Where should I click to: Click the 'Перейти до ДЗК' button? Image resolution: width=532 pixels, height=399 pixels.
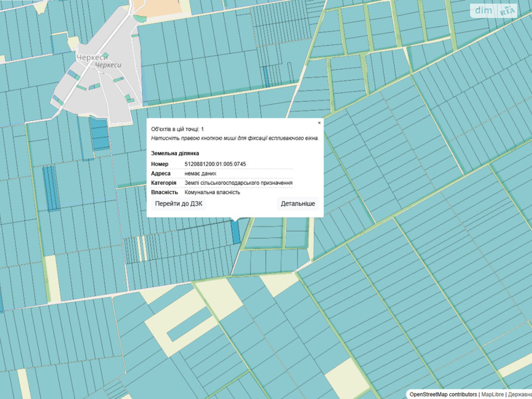point(179,204)
